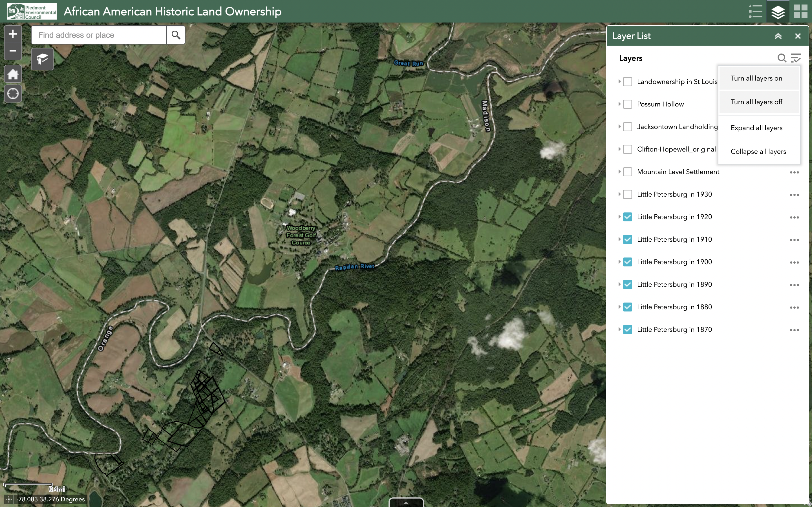The width and height of the screenshot is (812, 507).
Task: Uncheck Little Petersburg in 1920 layer
Action: (627, 217)
